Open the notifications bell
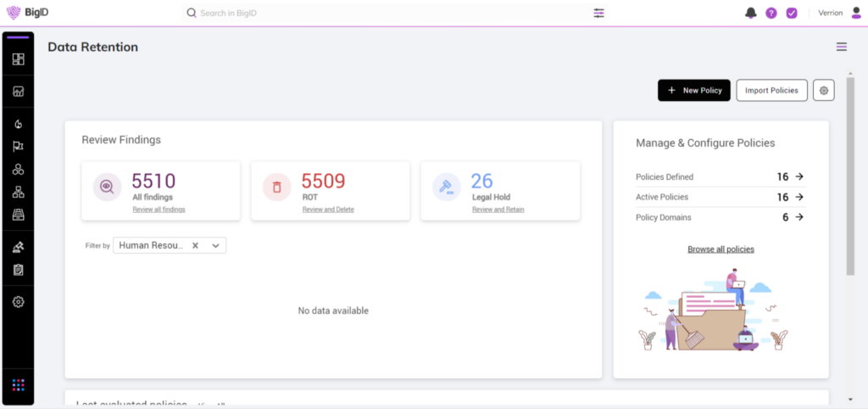The height and width of the screenshot is (409, 868). click(x=750, y=13)
